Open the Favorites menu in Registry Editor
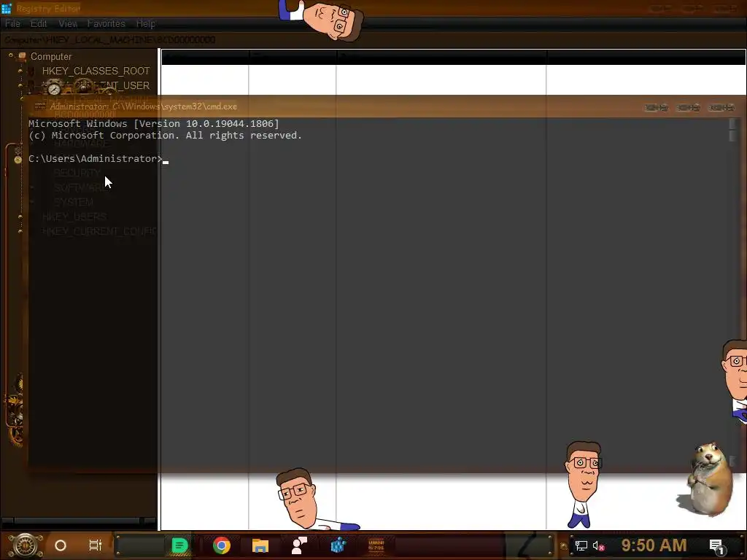747x560 pixels. coord(106,23)
